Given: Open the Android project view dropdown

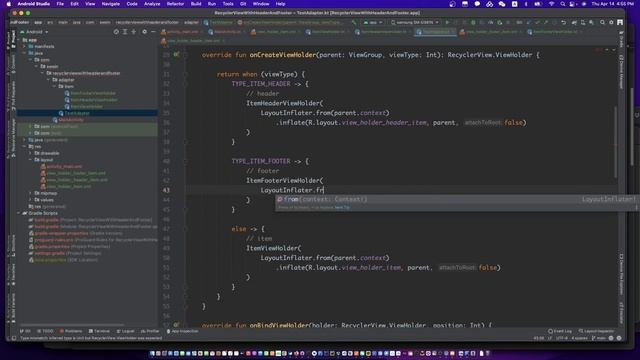Looking at the screenshot, I should coord(34,32).
